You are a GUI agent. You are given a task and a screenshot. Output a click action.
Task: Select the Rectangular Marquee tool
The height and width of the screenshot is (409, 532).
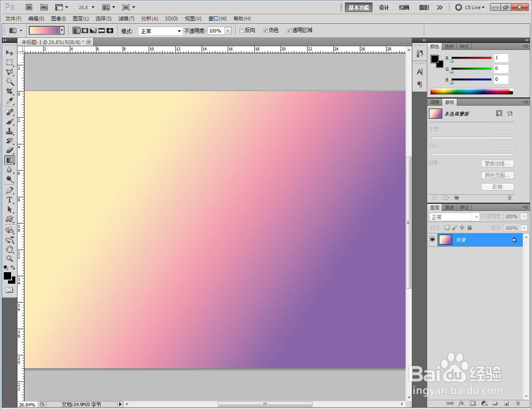pos(10,62)
